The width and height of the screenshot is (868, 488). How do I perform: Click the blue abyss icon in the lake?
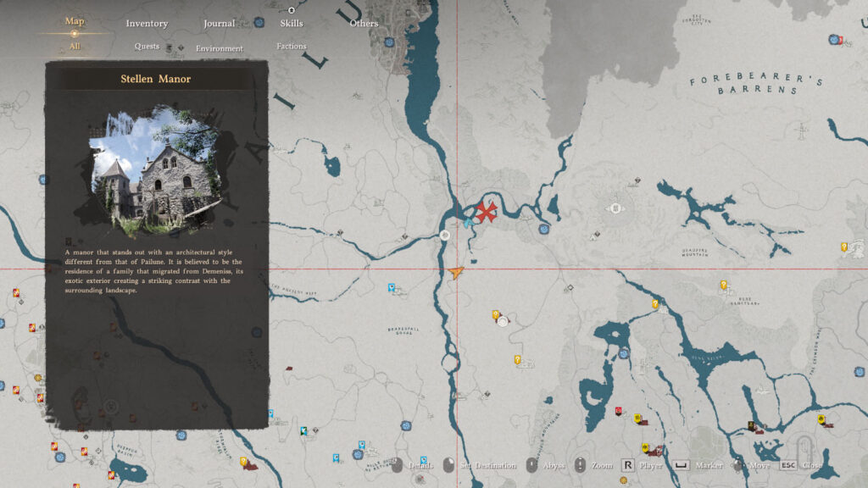pos(623,353)
